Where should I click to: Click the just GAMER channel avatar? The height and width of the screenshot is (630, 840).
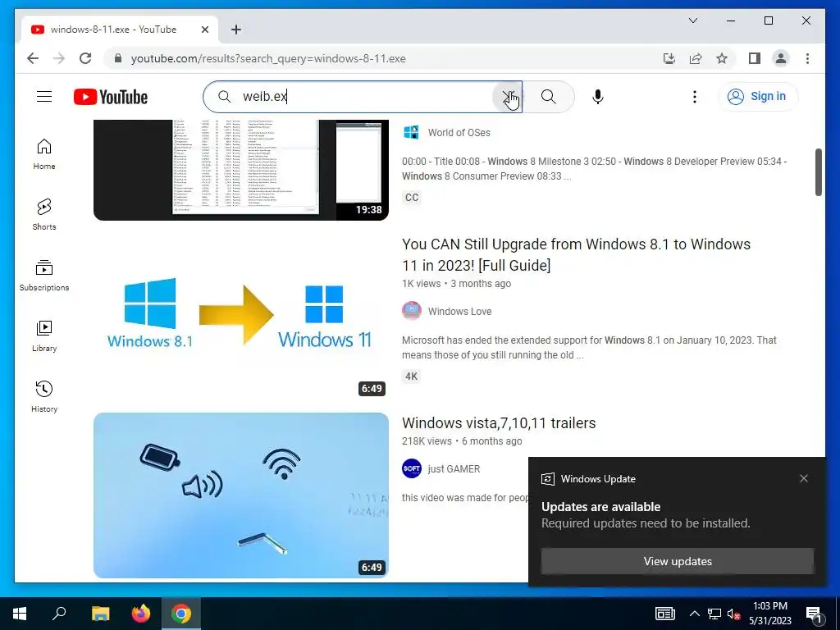412,468
